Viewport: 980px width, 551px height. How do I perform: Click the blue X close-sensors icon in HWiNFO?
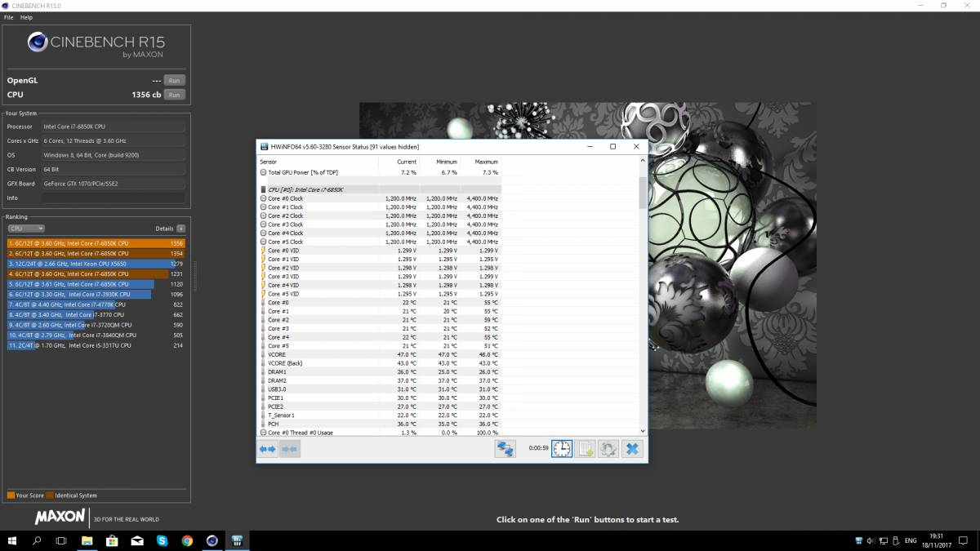(x=631, y=449)
